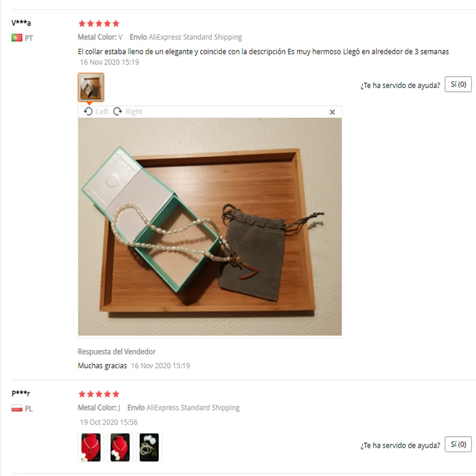
Task: Mark P***r's review as helpful with Sí (0)
Action: tap(458, 444)
